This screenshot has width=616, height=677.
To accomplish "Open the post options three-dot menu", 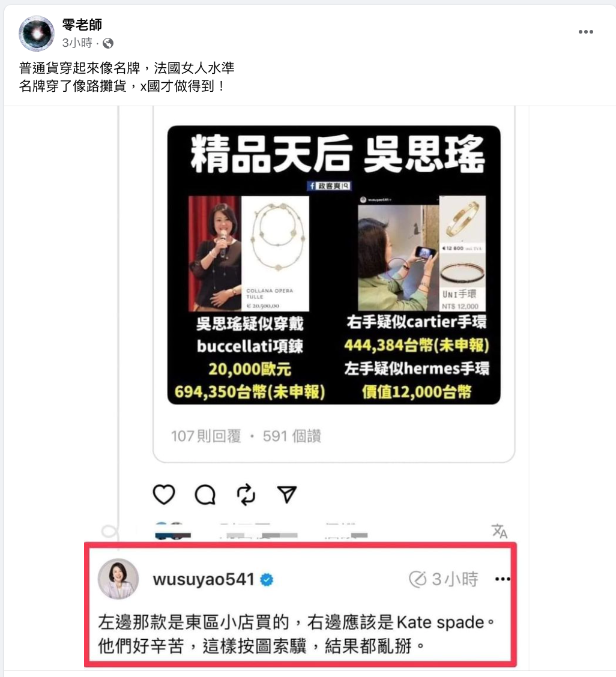I will [x=585, y=32].
